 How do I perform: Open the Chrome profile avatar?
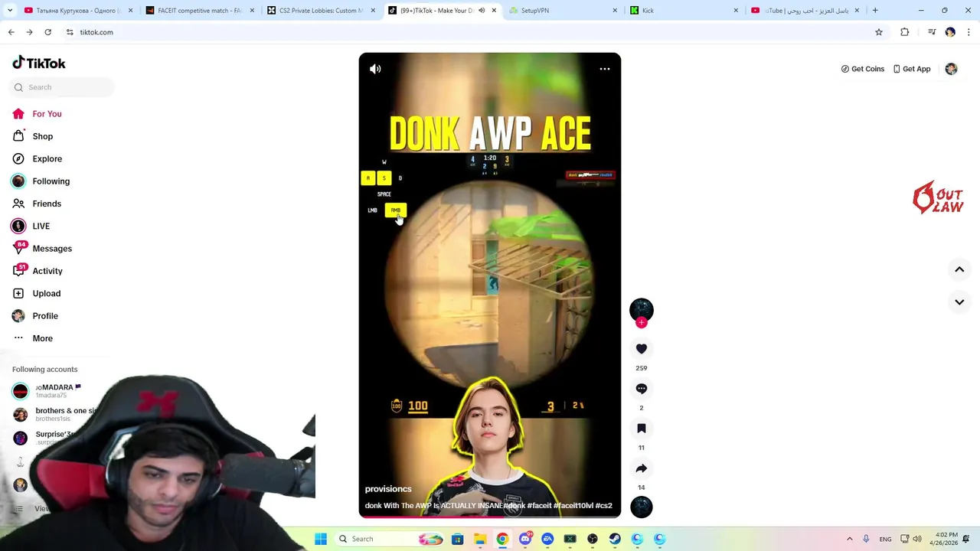pos(950,32)
